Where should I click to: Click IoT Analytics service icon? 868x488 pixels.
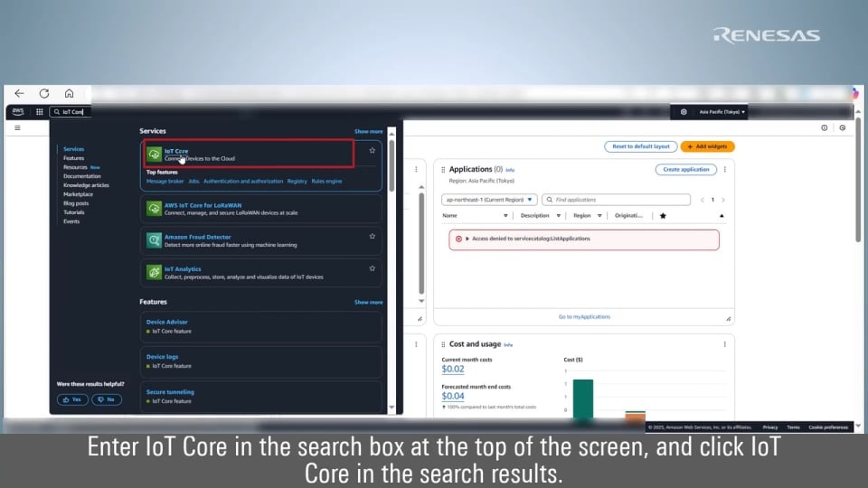point(155,273)
